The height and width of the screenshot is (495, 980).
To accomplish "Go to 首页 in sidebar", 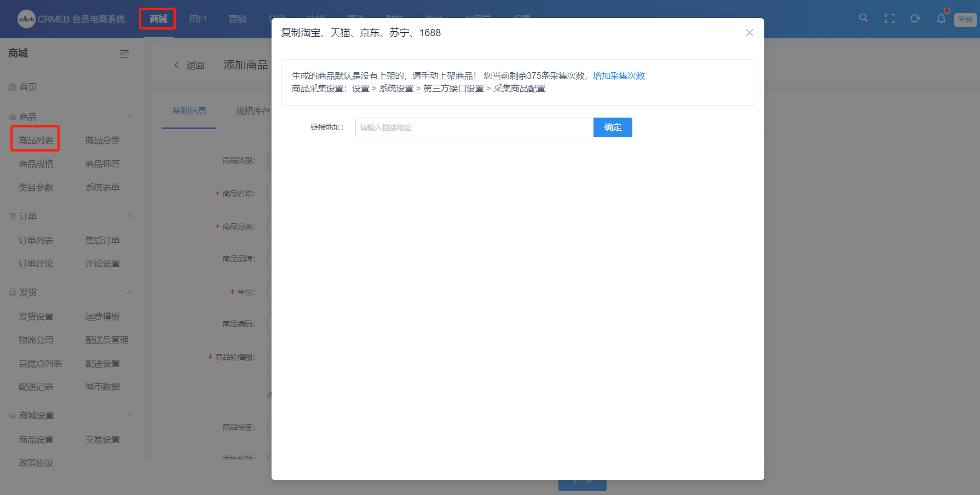I will (28, 87).
